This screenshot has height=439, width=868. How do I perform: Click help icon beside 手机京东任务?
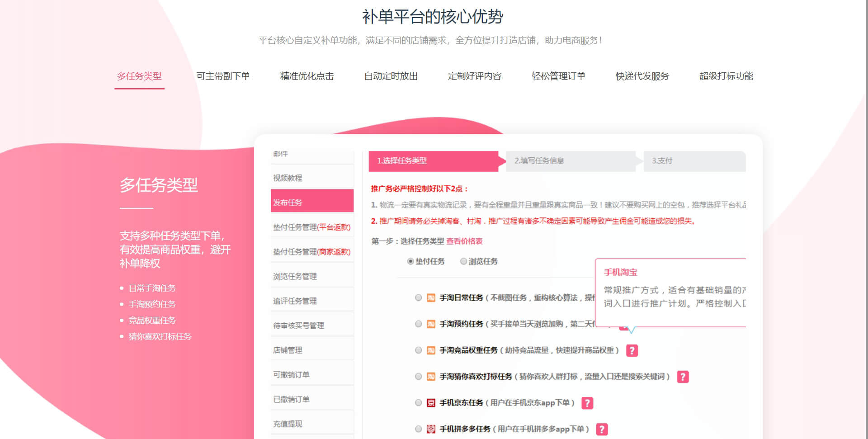[587, 403]
